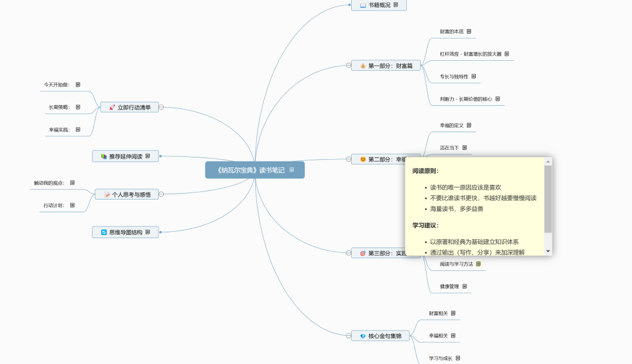Select the 判断力 - 长期价值的核心 subtopic

click(466, 99)
